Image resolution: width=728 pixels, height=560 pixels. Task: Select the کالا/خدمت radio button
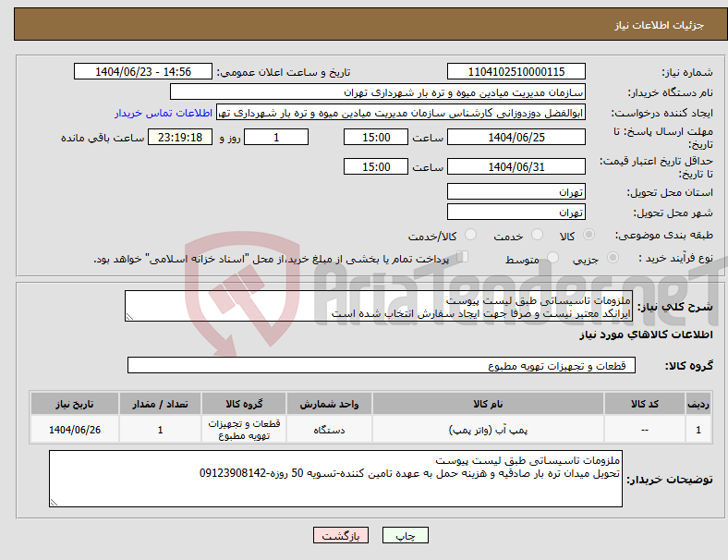click(471, 235)
